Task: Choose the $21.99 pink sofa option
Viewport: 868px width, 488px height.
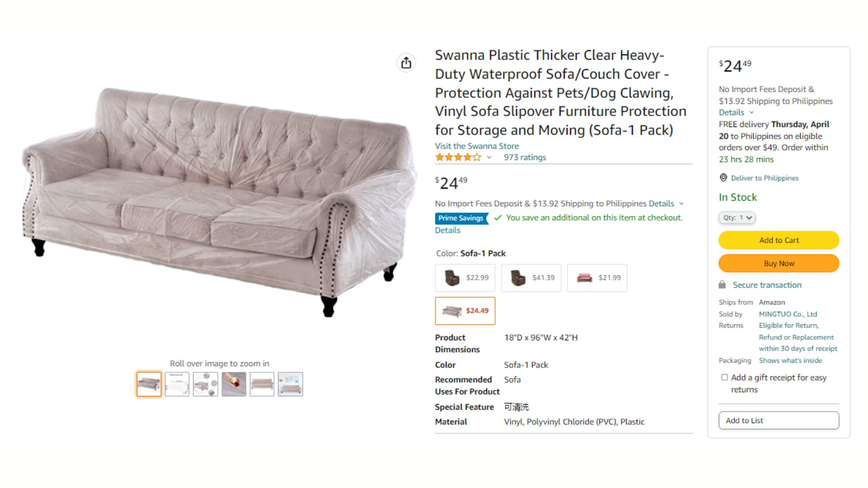Action: point(597,278)
